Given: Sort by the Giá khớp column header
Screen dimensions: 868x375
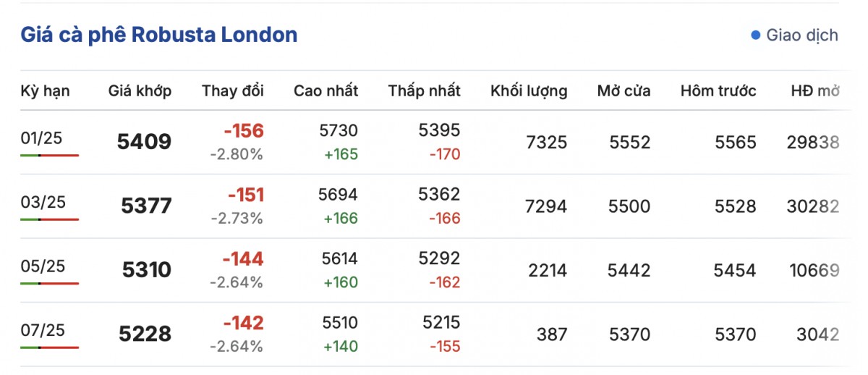Looking at the screenshot, I should tap(140, 91).
